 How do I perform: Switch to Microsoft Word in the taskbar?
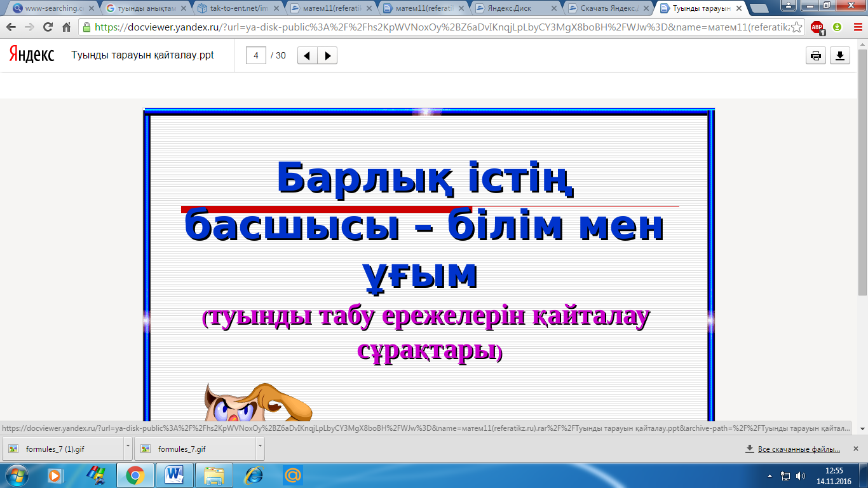174,475
